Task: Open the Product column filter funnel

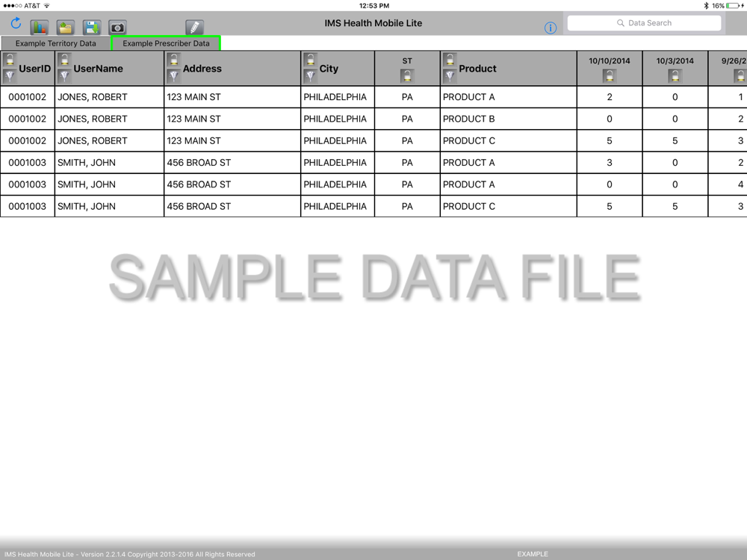Action: [x=450, y=76]
